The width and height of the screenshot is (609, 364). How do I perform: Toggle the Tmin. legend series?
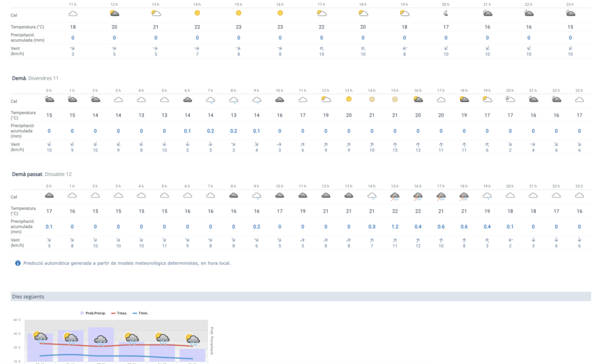coord(140,313)
